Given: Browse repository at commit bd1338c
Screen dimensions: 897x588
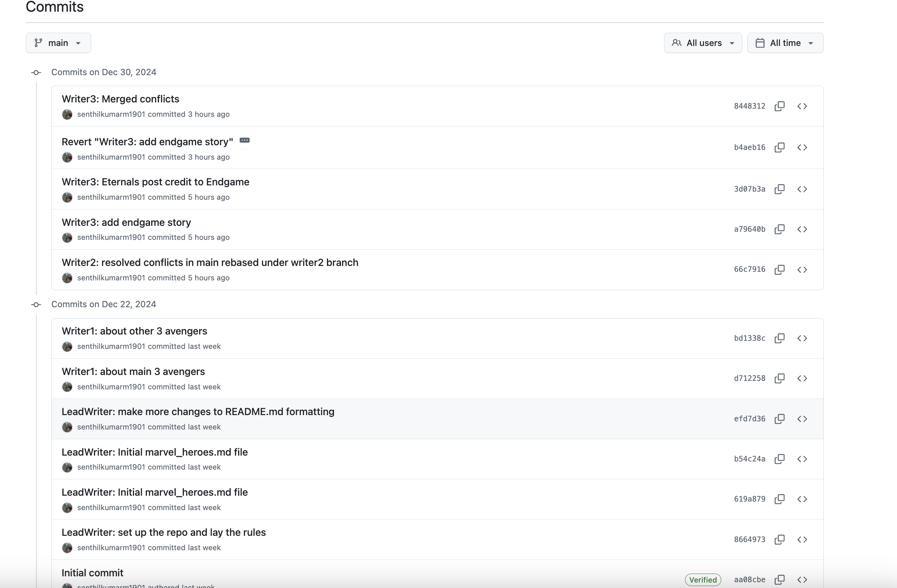Looking at the screenshot, I should click(802, 338).
